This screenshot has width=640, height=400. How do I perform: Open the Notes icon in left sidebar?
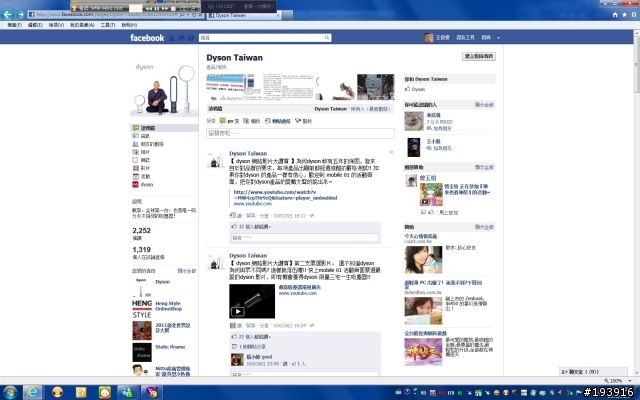[136, 160]
